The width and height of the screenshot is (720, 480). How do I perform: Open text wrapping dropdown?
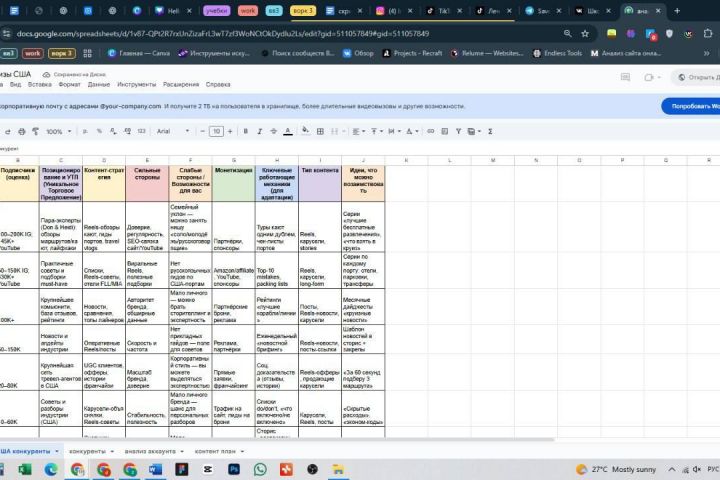[394, 131]
